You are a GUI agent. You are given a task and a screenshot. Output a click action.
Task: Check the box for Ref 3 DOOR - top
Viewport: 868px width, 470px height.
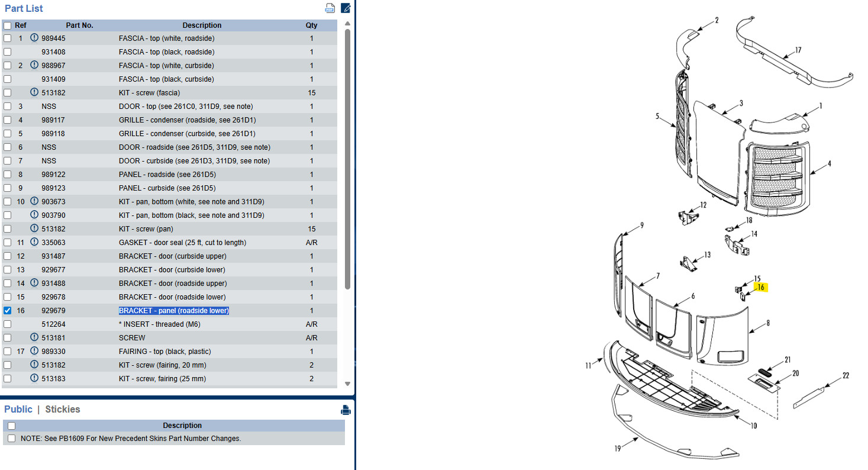[x=7, y=106]
